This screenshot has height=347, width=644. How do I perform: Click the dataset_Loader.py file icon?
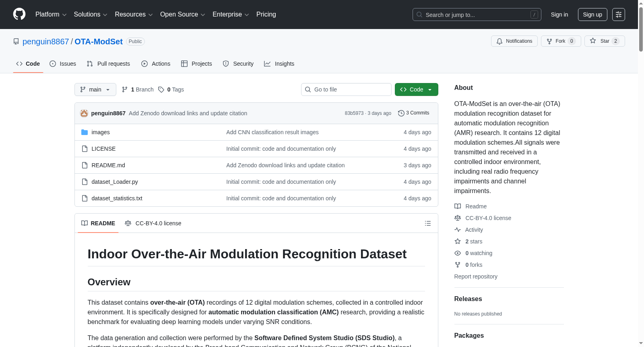coord(85,182)
